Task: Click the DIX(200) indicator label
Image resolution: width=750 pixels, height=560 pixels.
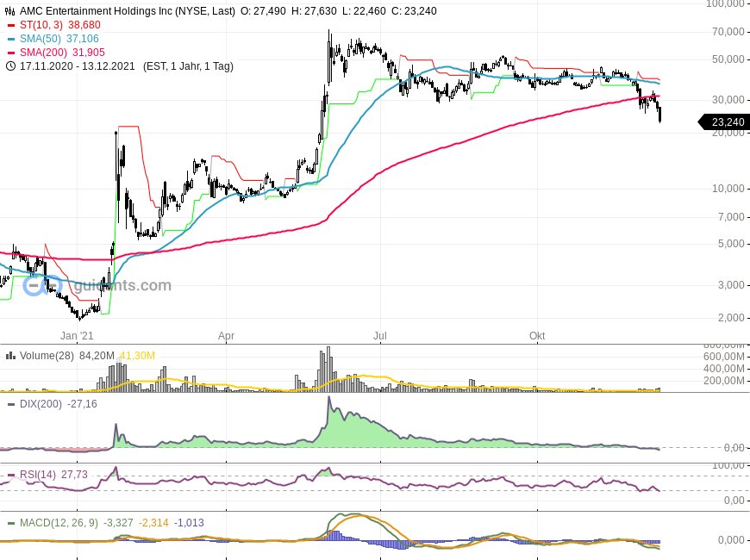Action: coord(41,404)
